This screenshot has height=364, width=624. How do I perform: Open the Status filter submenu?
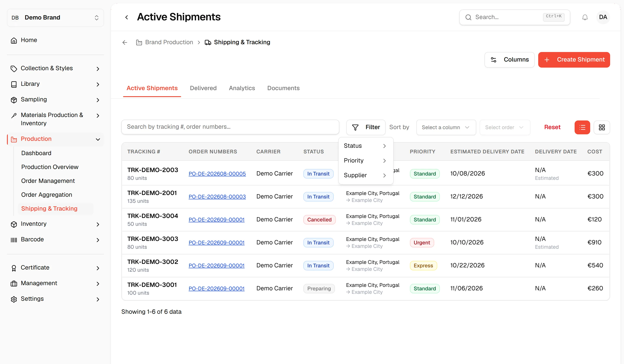tap(366, 146)
